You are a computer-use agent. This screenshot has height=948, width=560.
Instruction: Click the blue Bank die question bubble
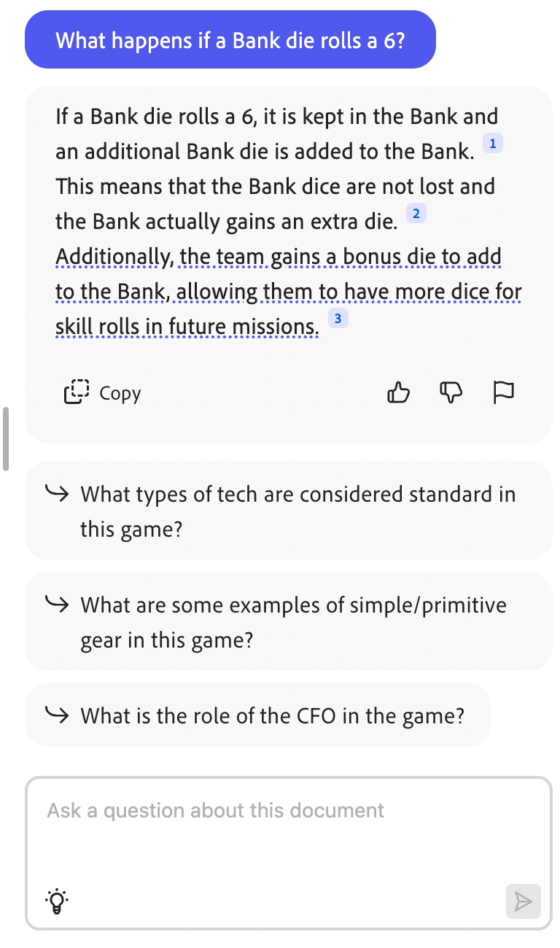tap(230, 39)
